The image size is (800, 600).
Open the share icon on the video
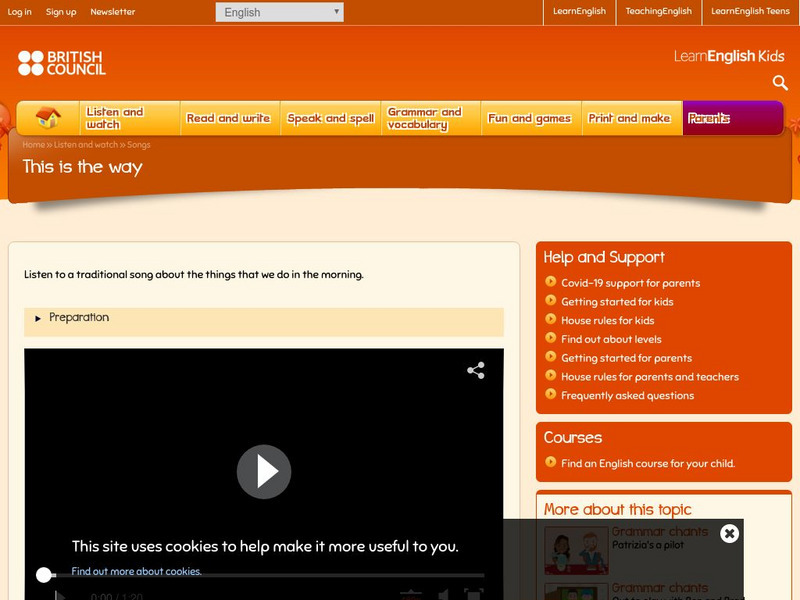[x=475, y=371]
